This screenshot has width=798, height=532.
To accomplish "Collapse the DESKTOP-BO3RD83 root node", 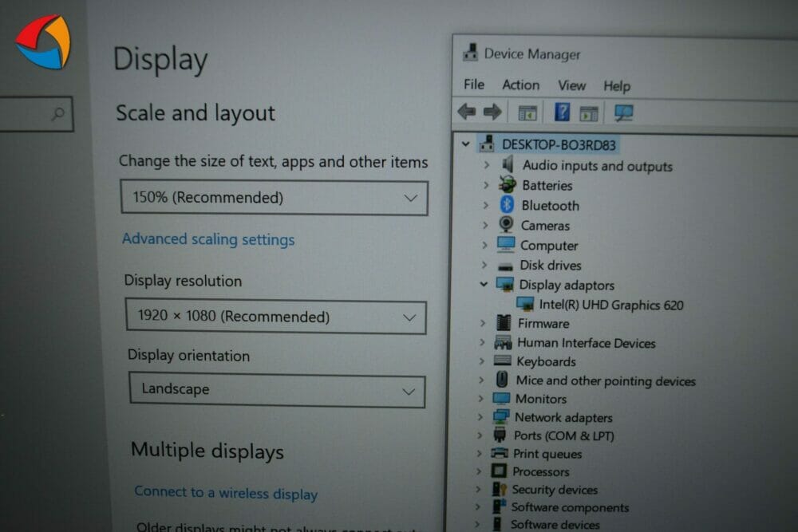I will pos(465,144).
